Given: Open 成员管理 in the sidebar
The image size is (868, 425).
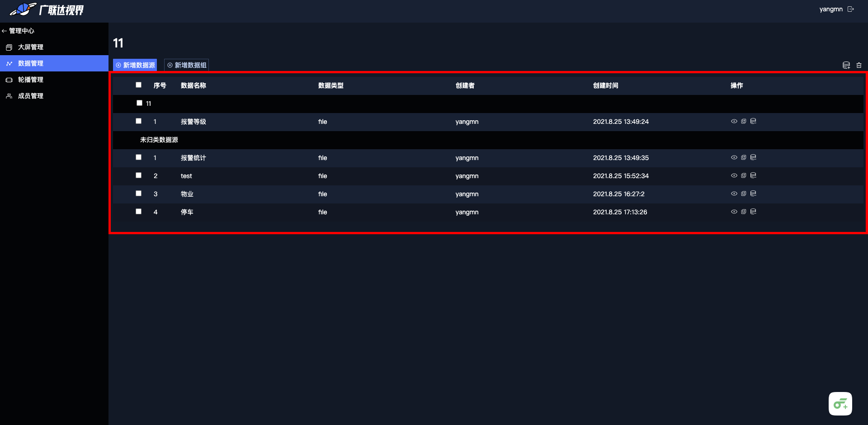Looking at the screenshot, I should [x=31, y=96].
